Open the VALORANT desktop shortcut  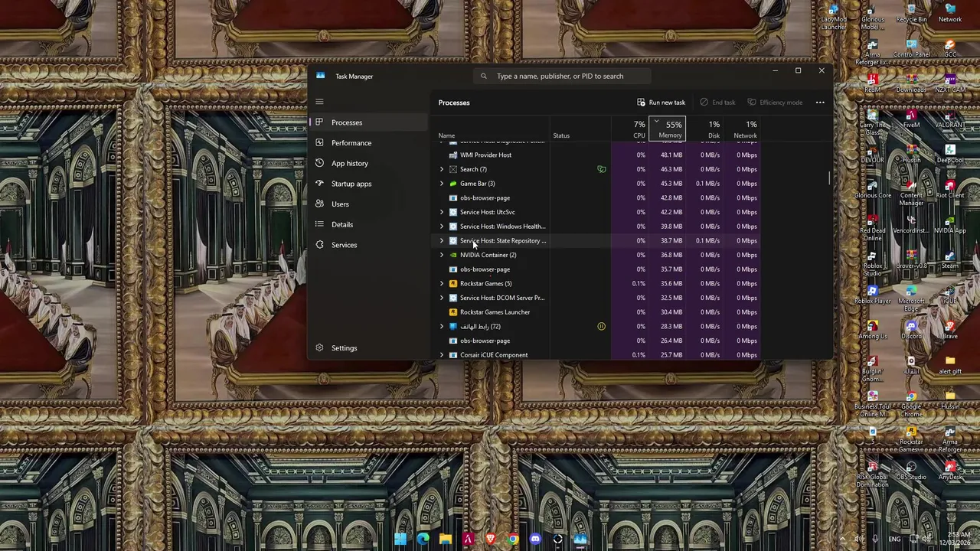(x=950, y=119)
